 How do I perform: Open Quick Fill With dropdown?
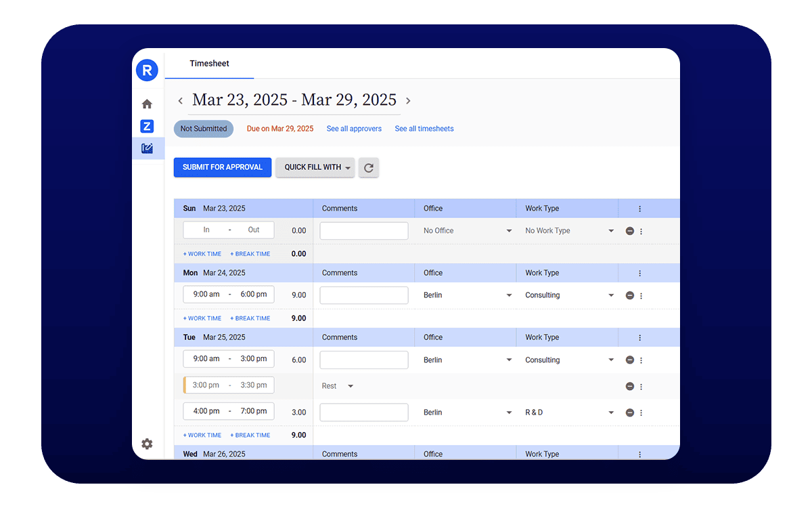coord(315,167)
